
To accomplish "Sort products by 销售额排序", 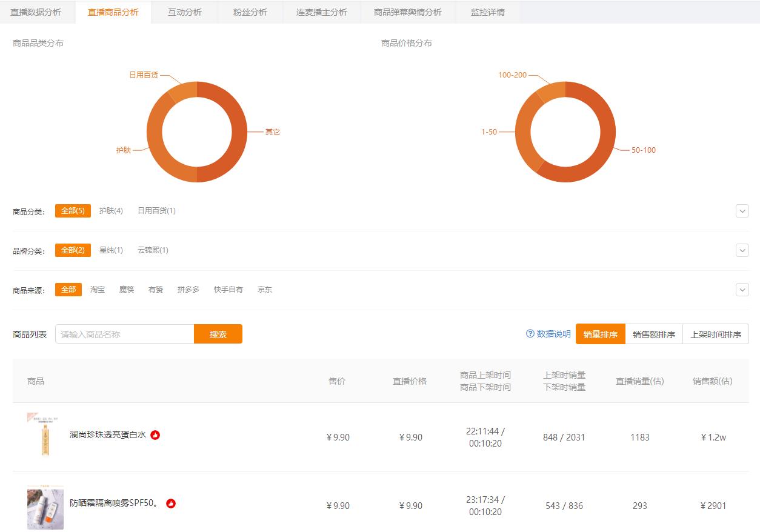I will [654, 334].
